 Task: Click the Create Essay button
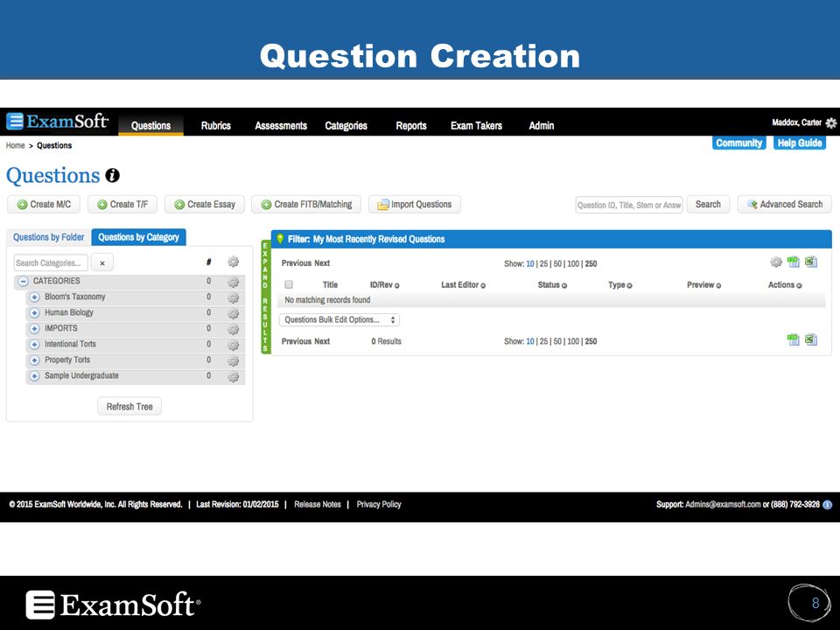coord(205,205)
